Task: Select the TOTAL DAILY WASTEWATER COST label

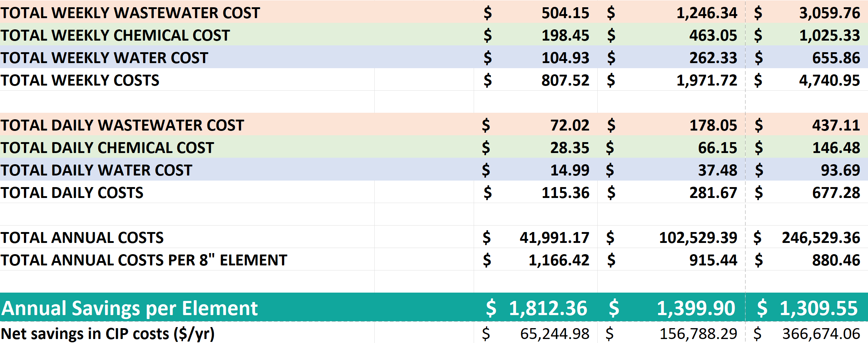Action: pos(122,125)
